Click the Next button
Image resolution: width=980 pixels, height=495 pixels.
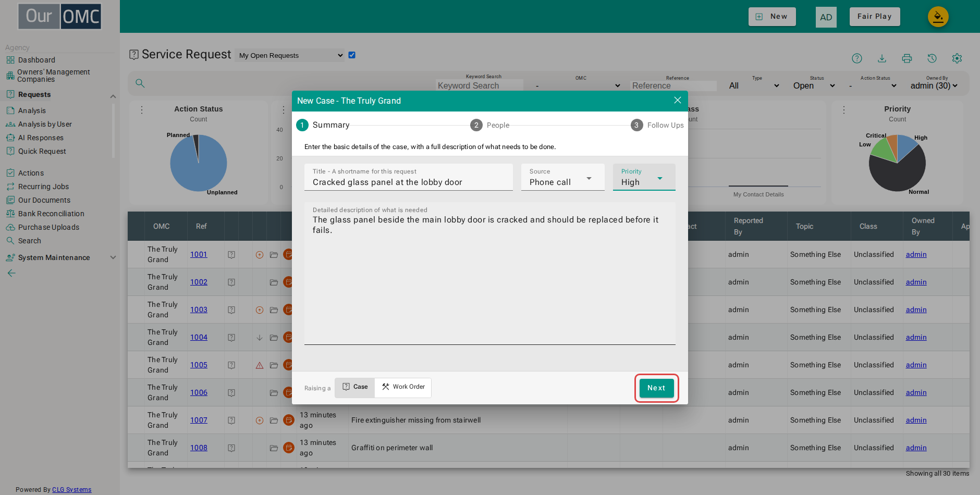pos(656,388)
